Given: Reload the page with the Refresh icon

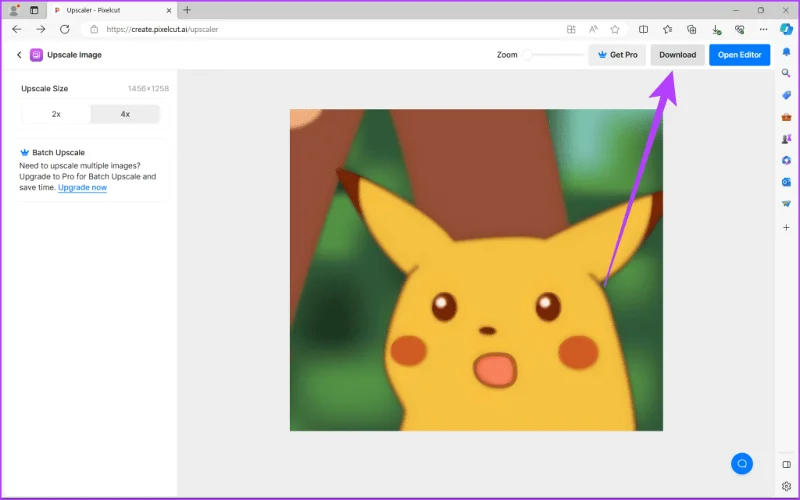Looking at the screenshot, I should click(x=64, y=29).
